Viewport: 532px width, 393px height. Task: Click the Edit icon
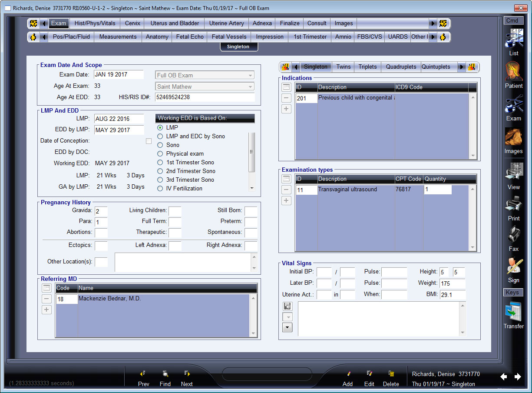369,373
